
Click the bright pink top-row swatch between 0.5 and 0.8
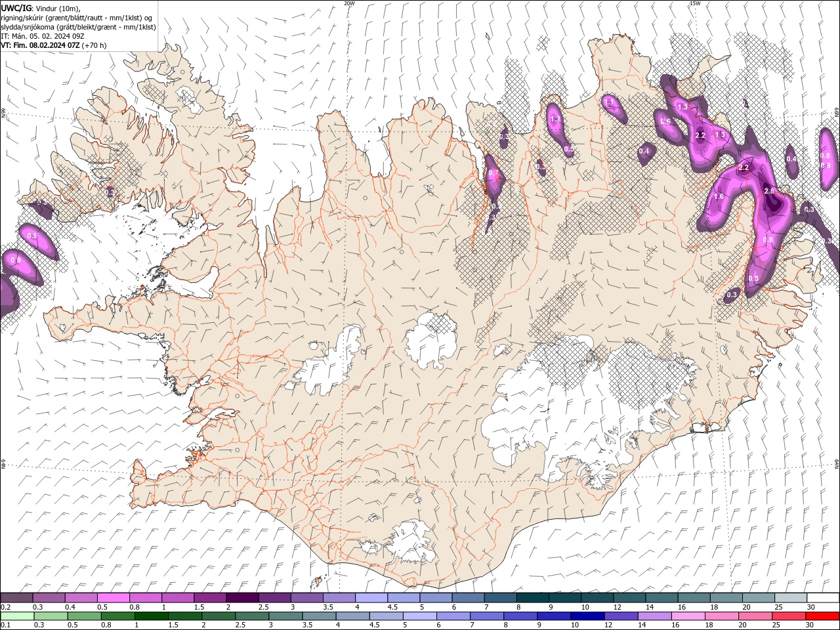(113, 598)
